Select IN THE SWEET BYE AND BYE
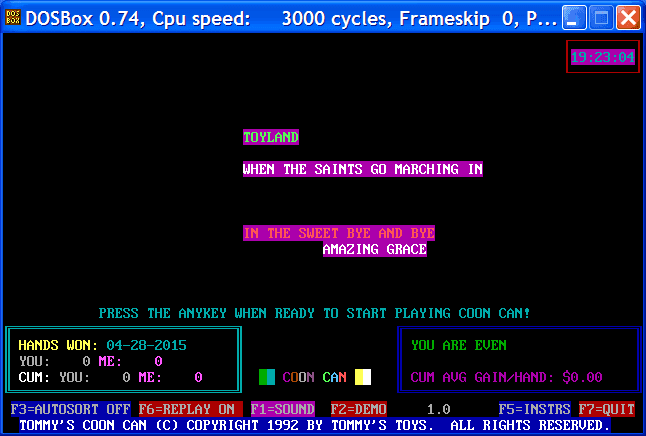The height and width of the screenshot is (436, 646). [x=339, y=233]
